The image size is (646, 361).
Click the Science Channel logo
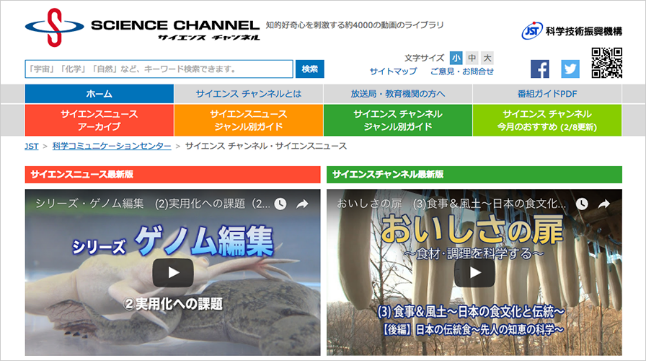(x=143, y=27)
